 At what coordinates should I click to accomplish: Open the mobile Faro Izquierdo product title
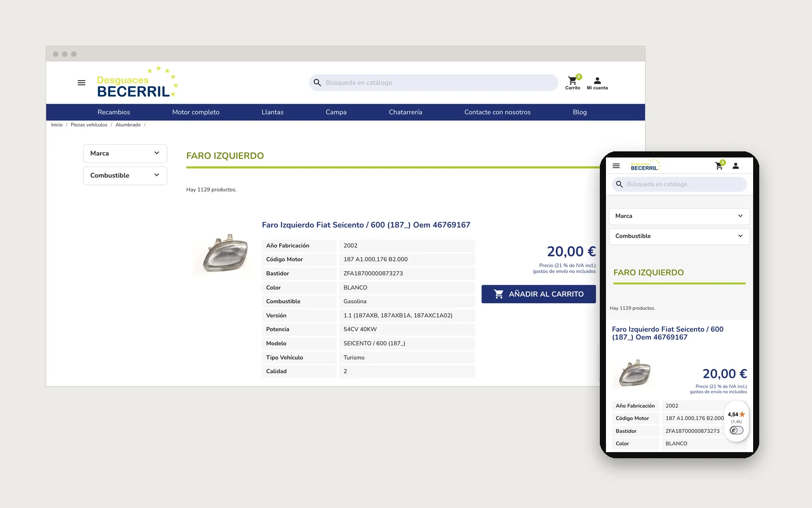point(667,333)
